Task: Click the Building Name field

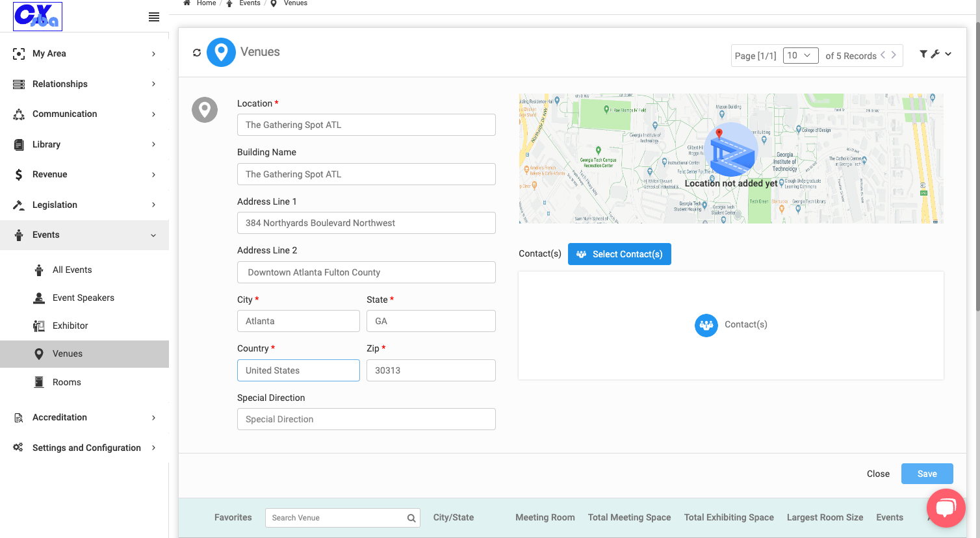Action: click(367, 174)
